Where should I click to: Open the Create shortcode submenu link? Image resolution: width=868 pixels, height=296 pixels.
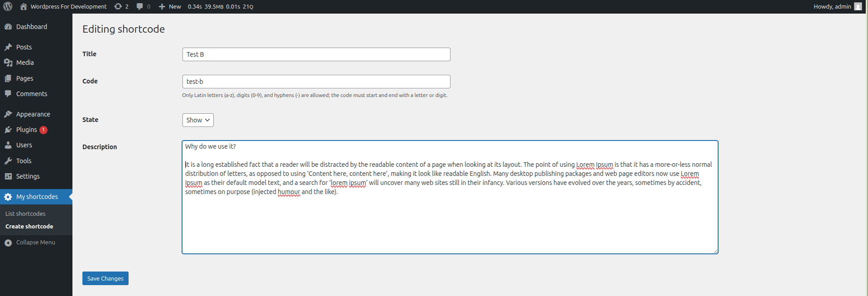(x=29, y=226)
